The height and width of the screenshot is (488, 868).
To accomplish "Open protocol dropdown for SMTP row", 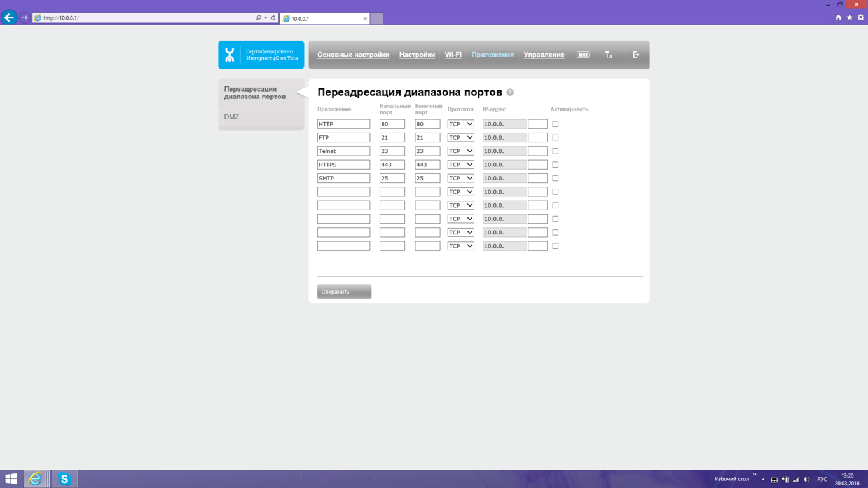I will coord(460,178).
